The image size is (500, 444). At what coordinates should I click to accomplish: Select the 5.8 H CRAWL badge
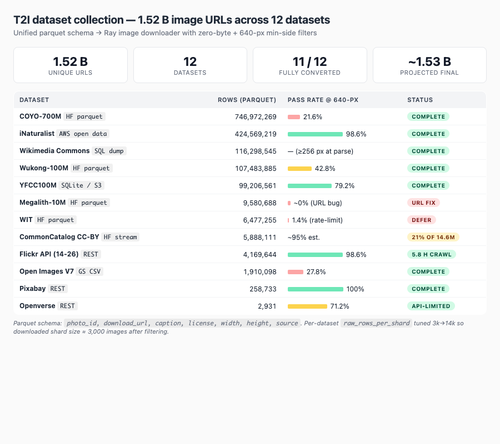click(431, 254)
